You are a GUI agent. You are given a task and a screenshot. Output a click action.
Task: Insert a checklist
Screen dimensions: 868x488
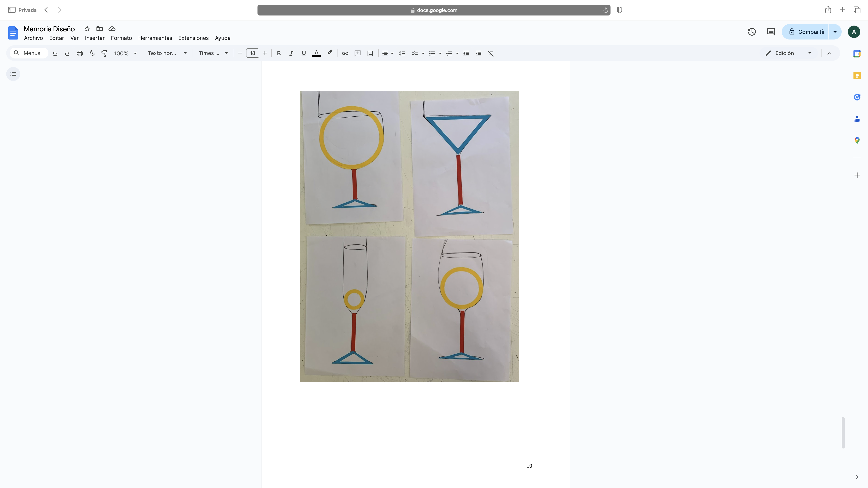coord(415,53)
